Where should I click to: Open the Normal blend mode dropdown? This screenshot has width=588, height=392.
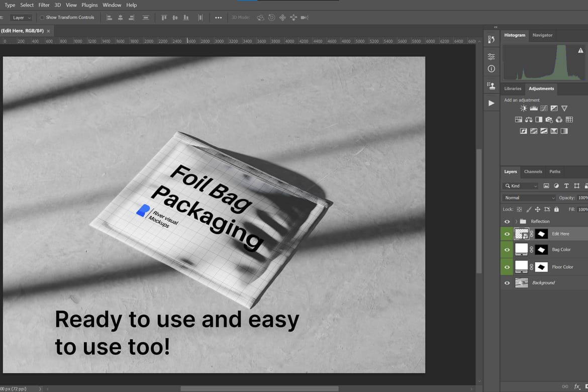pos(529,198)
